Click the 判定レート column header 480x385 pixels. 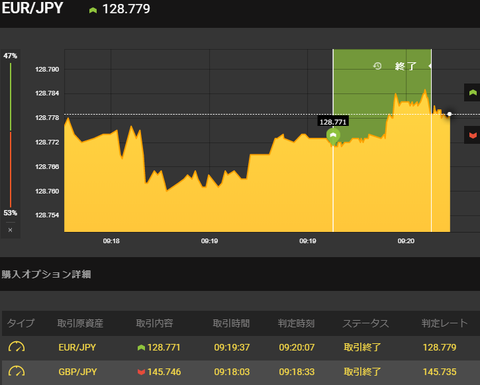tap(444, 323)
